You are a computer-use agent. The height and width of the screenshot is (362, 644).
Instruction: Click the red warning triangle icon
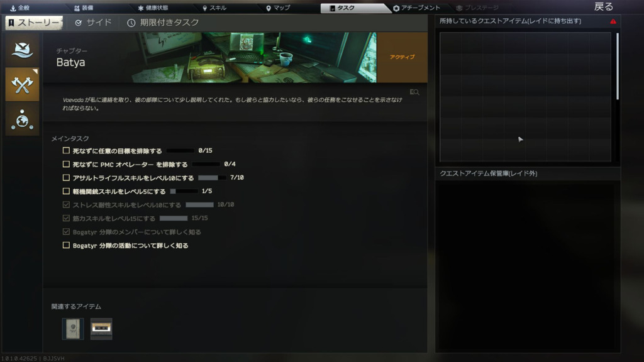[x=613, y=21]
